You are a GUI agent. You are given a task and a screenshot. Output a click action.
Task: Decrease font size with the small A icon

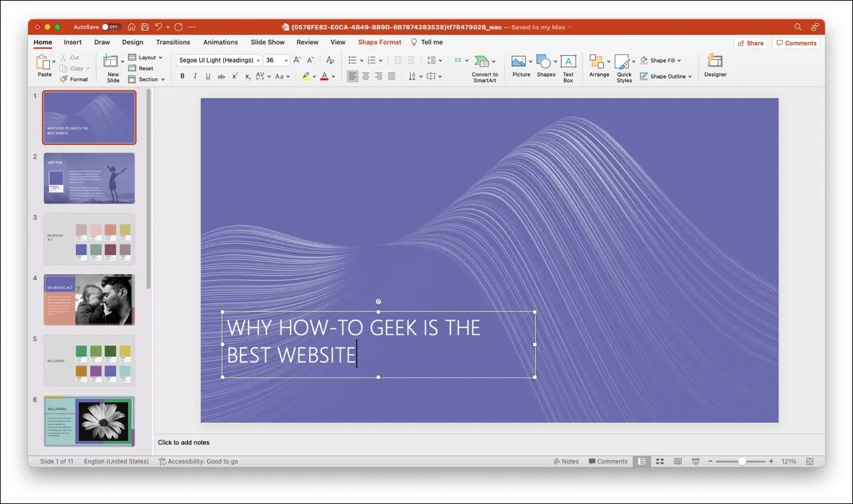(x=311, y=60)
